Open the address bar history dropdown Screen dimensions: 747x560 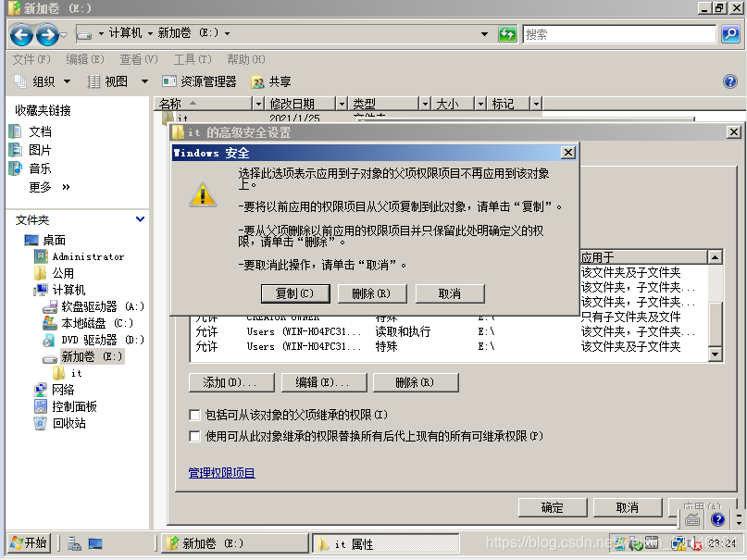click(x=484, y=34)
